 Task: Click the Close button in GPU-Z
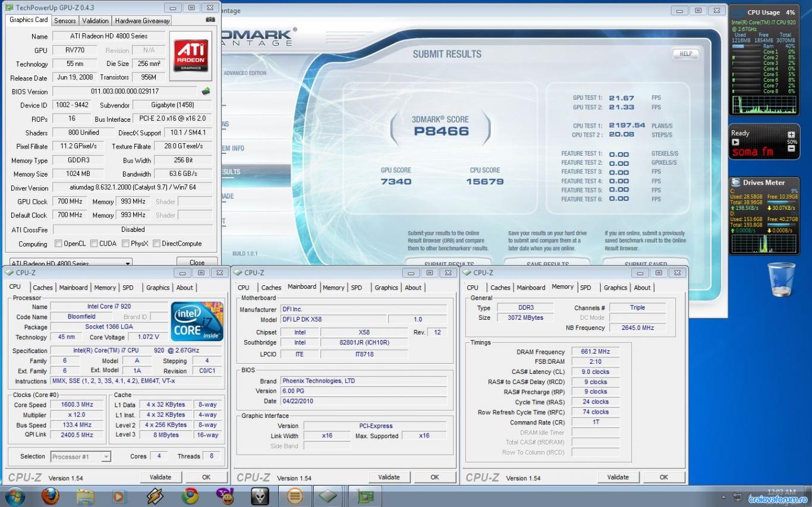coord(197,262)
